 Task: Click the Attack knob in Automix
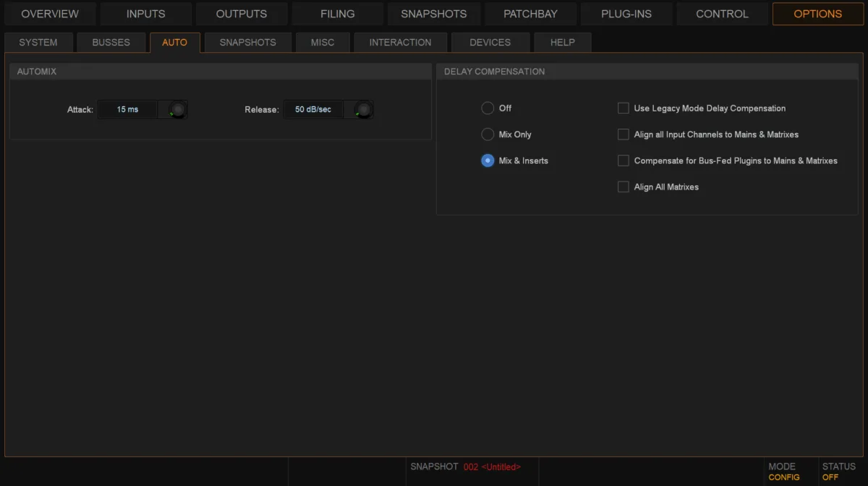click(x=177, y=110)
